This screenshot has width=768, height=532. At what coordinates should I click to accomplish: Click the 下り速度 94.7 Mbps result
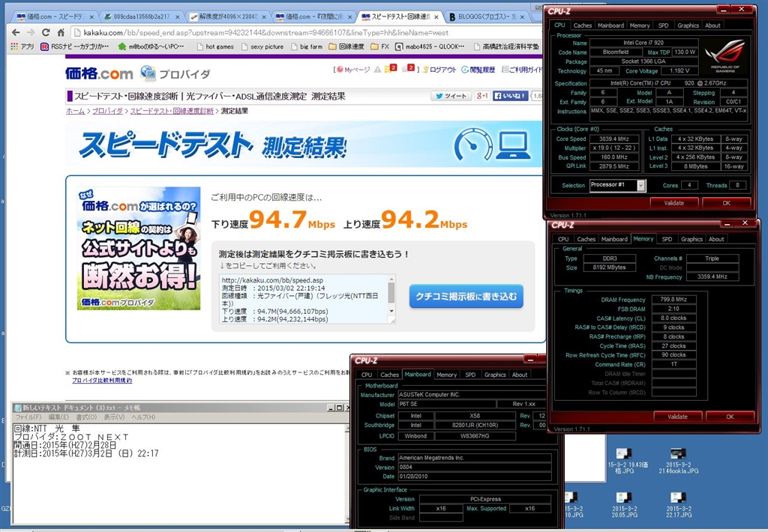[x=273, y=220]
